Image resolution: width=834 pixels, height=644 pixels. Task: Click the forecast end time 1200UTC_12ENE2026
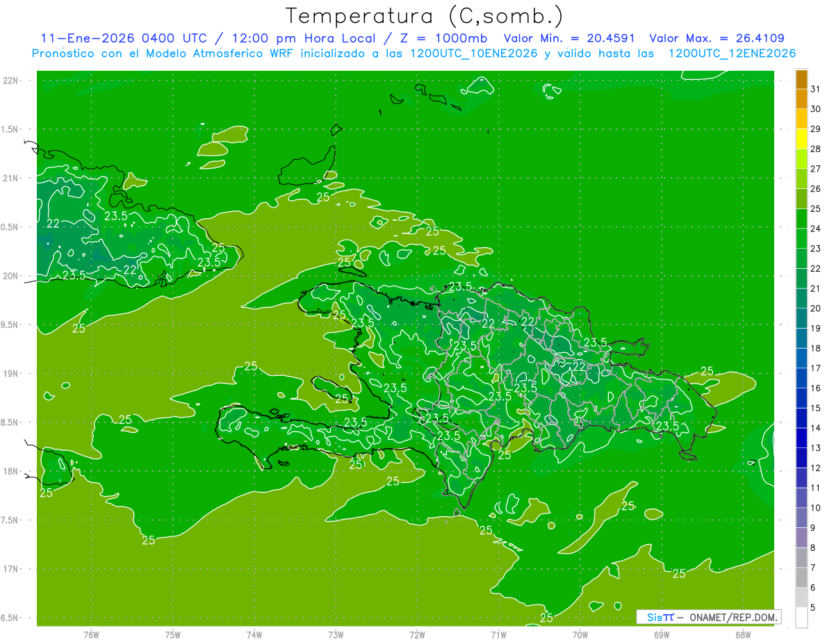click(732, 53)
